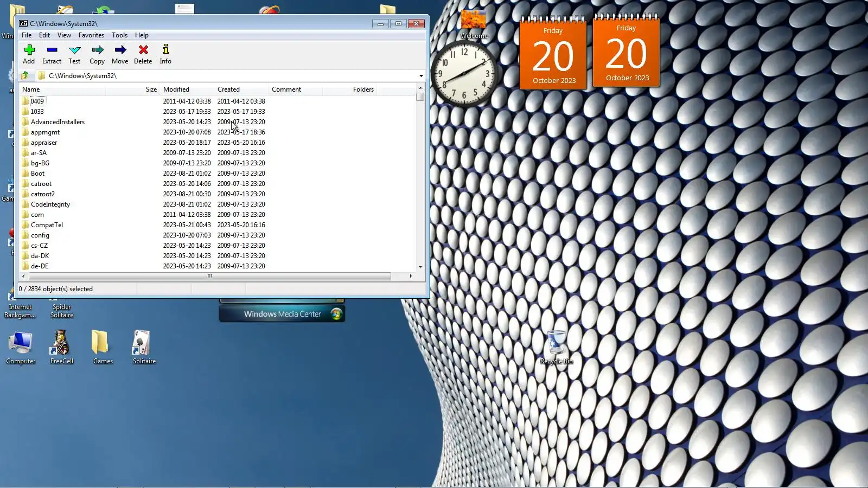Select the Solitaire desktop icon

pos(144,348)
